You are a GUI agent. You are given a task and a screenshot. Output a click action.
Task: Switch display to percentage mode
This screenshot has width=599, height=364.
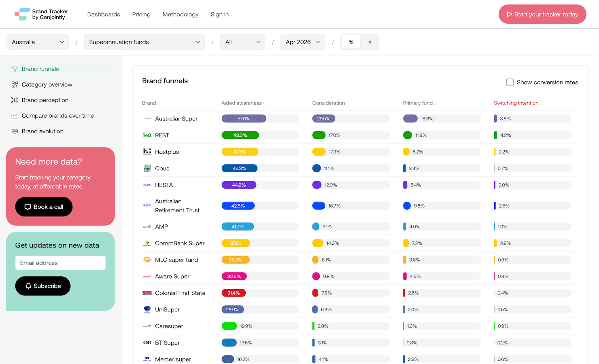coord(351,42)
